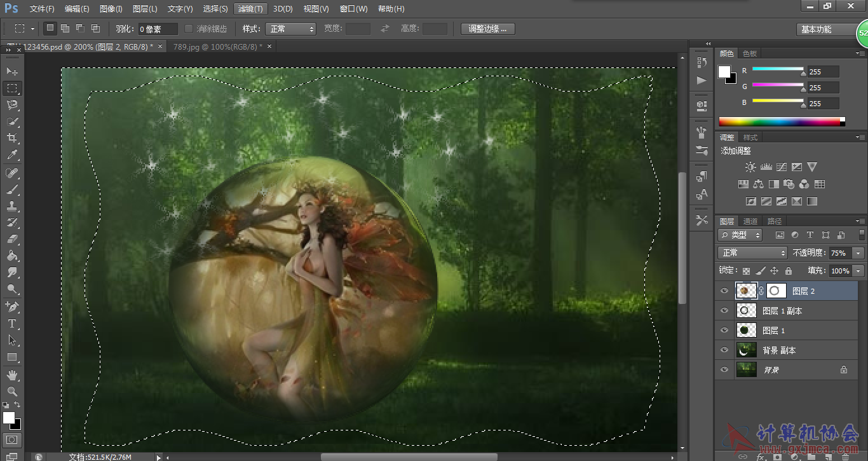Viewport: 868px width, 461px height.
Task: Switch to the 789.jpg document tab
Action: pos(217,46)
